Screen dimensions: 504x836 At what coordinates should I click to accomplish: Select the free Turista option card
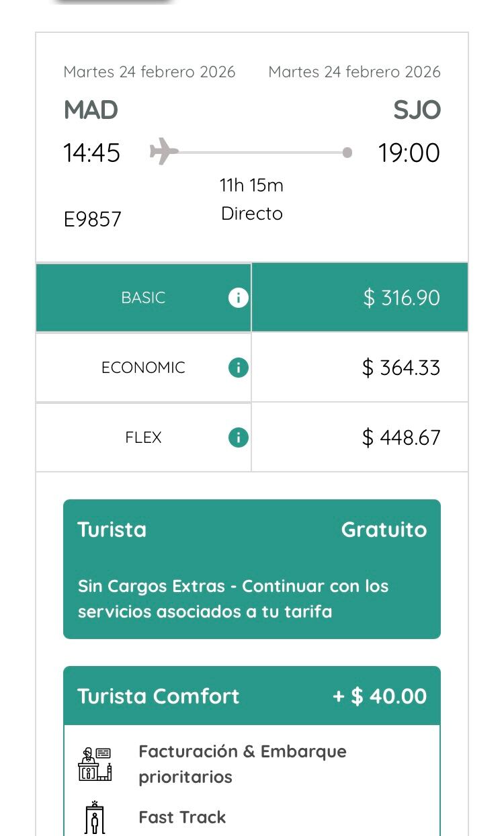click(251, 569)
